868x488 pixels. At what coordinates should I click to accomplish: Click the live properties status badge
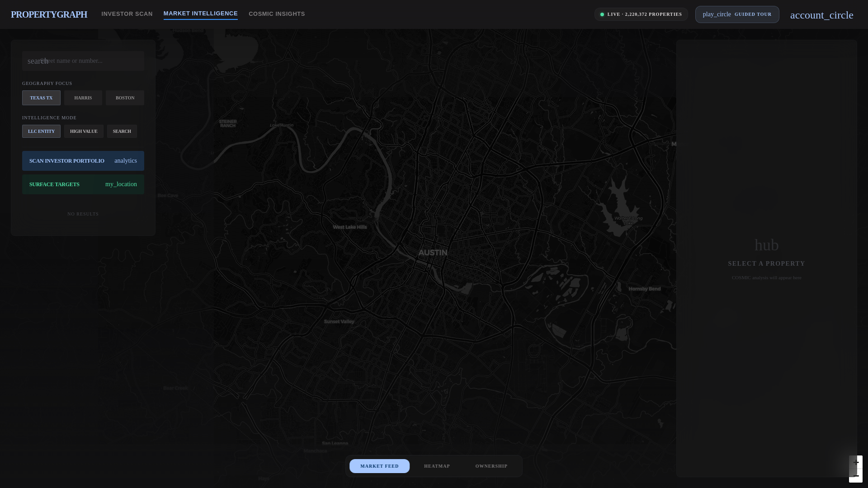tap(641, 14)
